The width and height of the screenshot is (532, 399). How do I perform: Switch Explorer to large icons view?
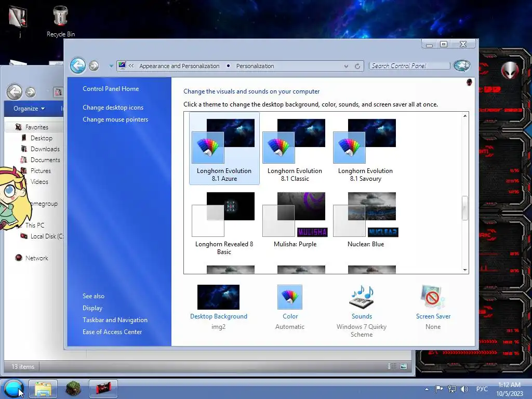403,366
